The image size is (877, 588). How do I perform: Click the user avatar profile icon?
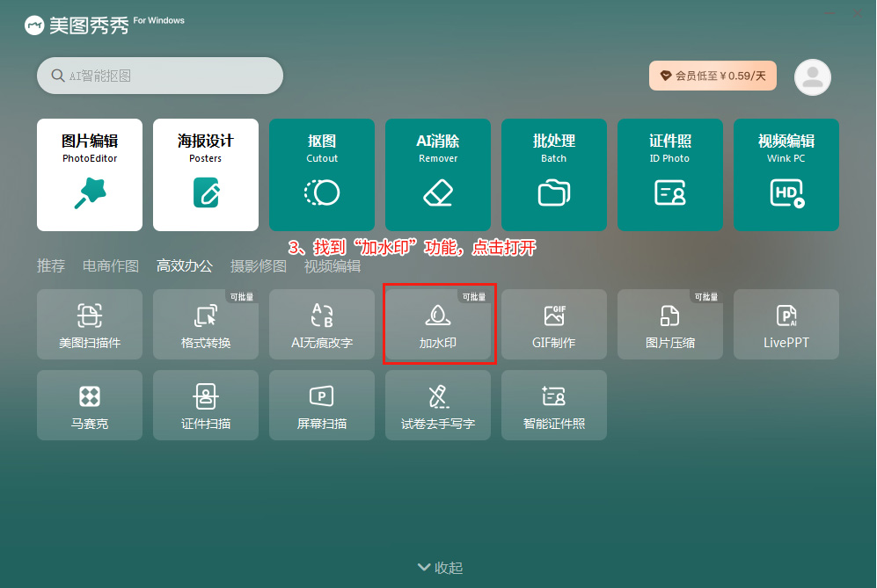(813, 77)
